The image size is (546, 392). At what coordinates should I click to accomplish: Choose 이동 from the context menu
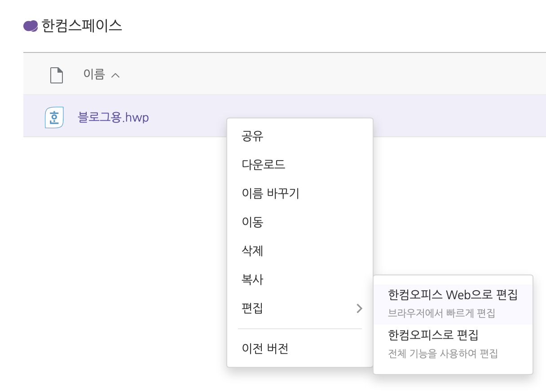click(x=300, y=222)
